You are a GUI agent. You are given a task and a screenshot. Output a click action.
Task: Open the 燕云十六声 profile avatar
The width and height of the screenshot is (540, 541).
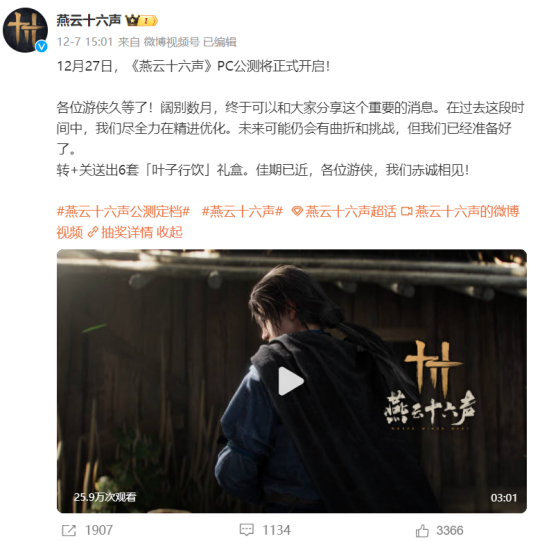point(25,30)
